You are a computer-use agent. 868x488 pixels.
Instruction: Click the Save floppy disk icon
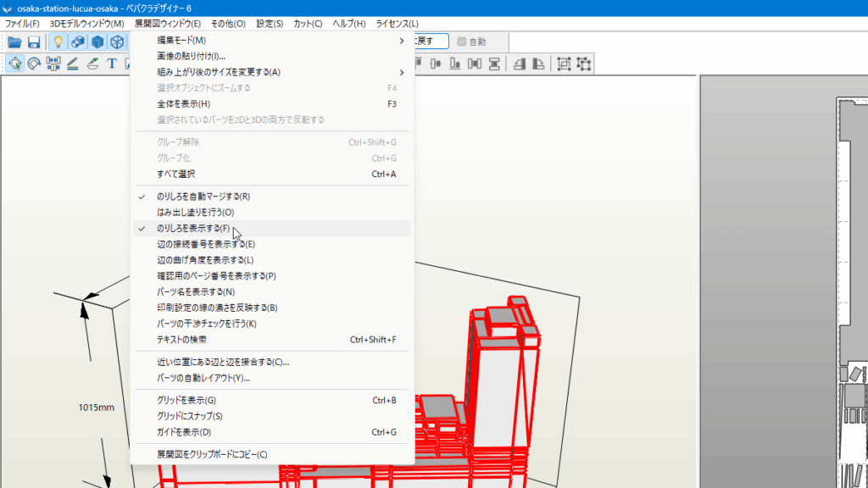tap(34, 42)
